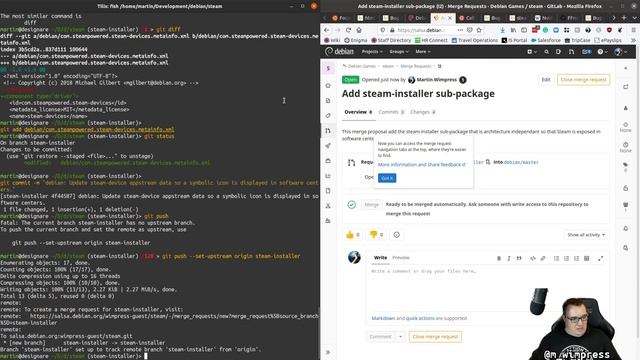This screenshot has height=360, width=640.
Task: Click the bold formatting icon in comment editor
Action: tap(499, 258)
